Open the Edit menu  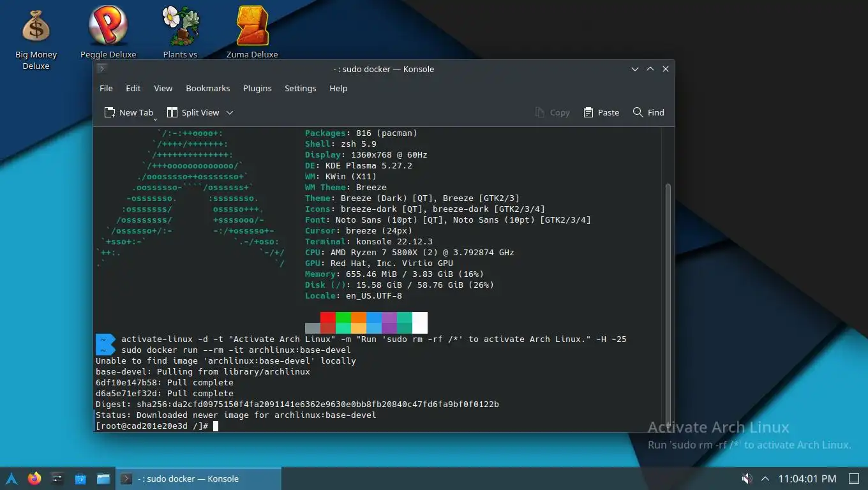pyautogui.click(x=133, y=88)
